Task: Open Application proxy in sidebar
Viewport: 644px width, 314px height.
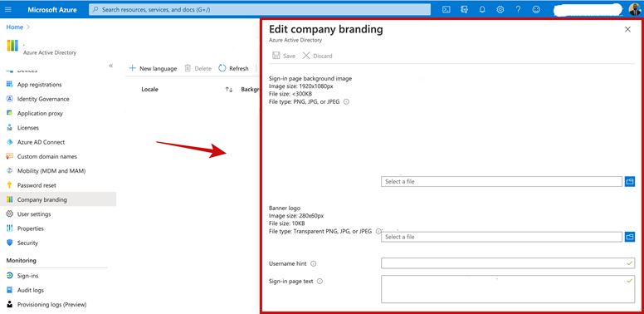Action: pyautogui.click(x=40, y=114)
